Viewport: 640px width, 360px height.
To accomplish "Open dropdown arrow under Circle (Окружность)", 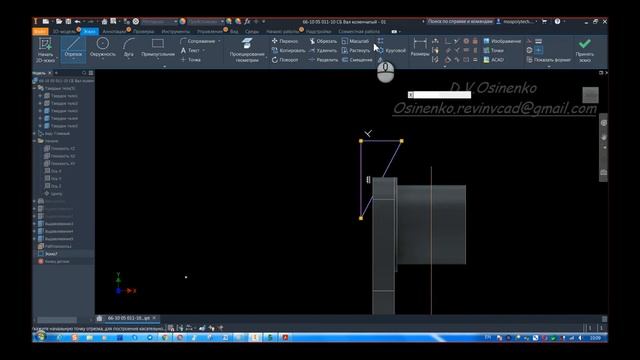I will [x=102, y=60].
